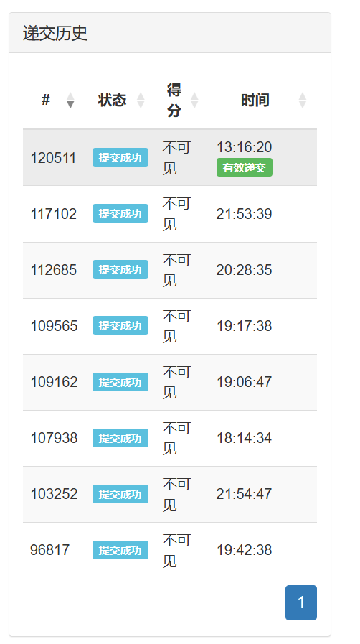
Task: Go to page 1 in pagination
Action: 301,602
